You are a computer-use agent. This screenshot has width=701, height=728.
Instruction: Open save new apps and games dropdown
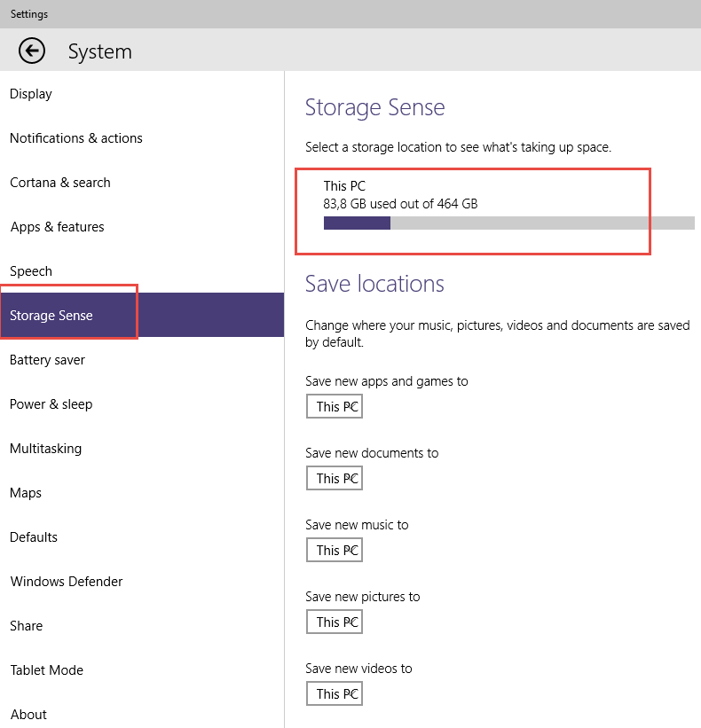click(335, 407)
